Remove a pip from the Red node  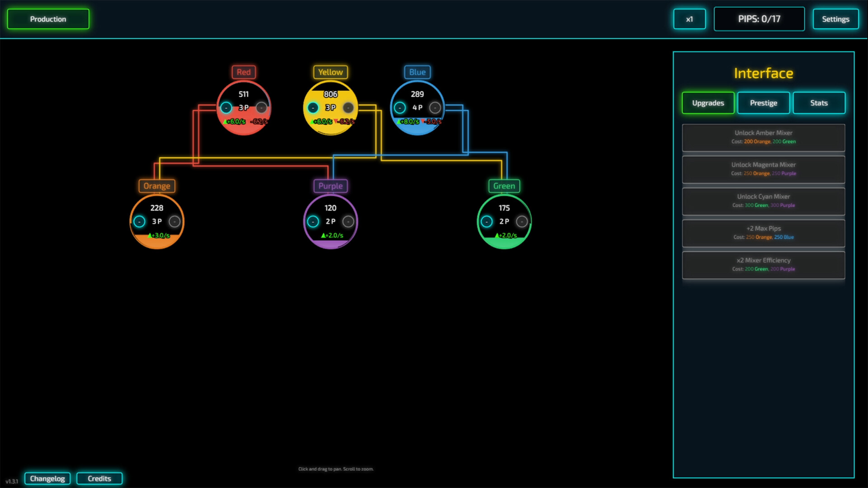coord(226,108)
